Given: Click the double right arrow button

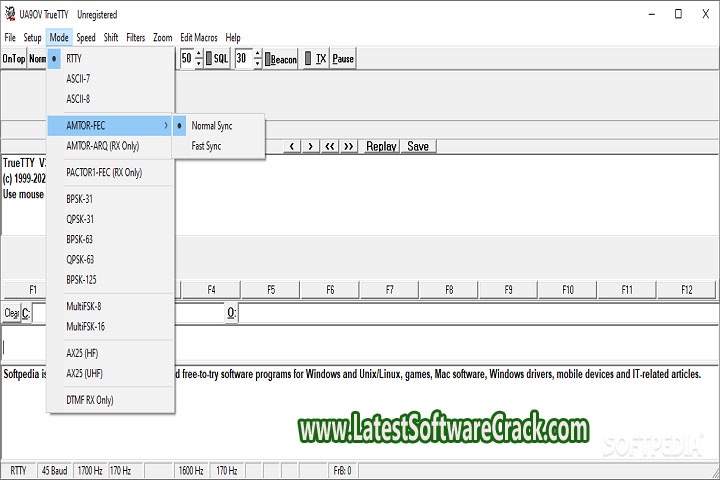Looking at the screenshot, I should coord(349,146).
